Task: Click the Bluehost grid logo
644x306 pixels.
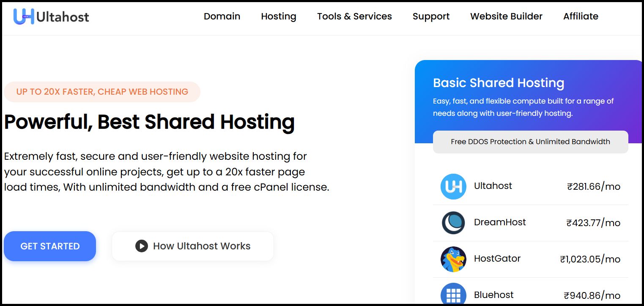Action: (x=453, y=294)
